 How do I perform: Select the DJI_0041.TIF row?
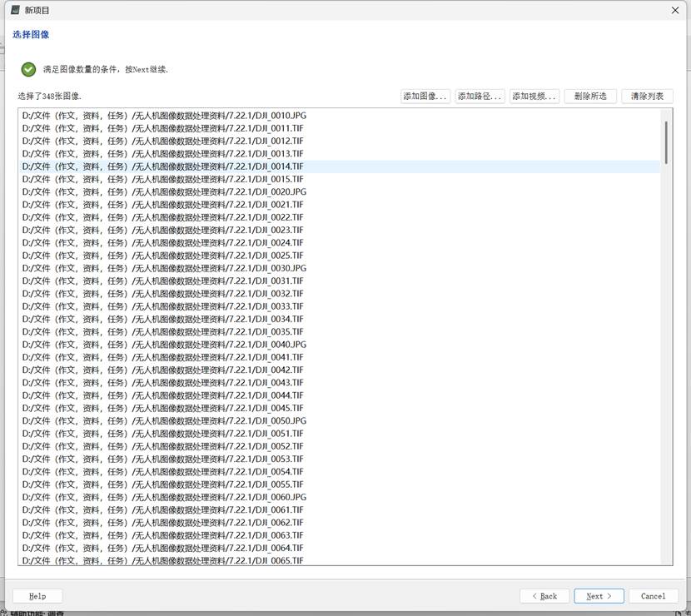click(341, 357)
